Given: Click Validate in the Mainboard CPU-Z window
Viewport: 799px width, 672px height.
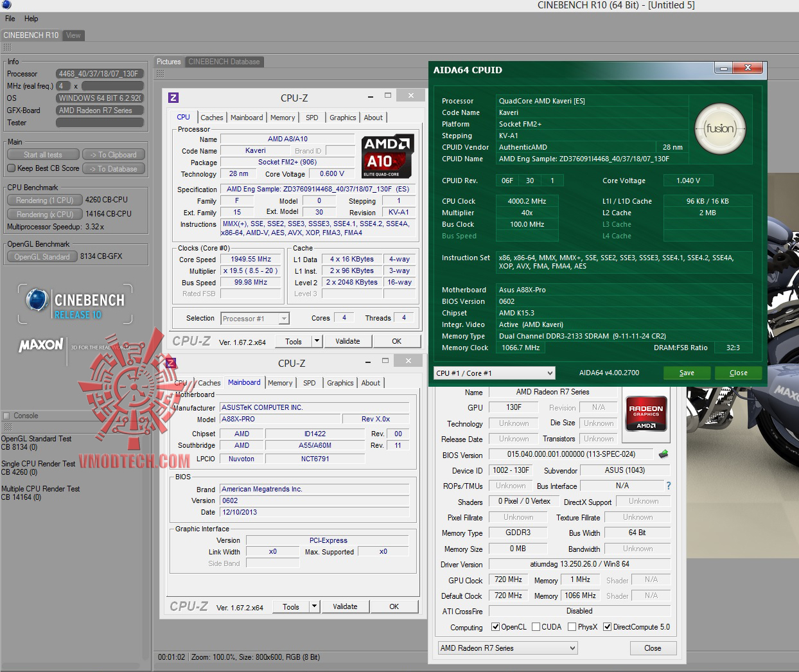Looking at the screenshot, I should tap(345, 606).
